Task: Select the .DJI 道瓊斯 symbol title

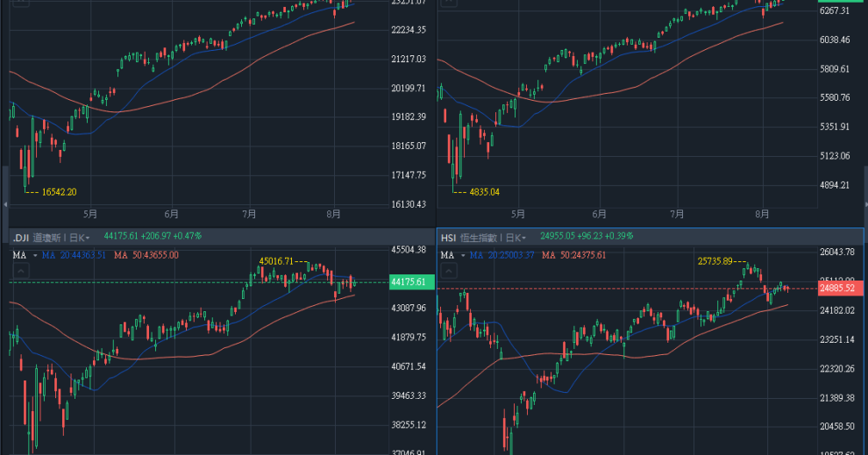Action: pos(41,237)
